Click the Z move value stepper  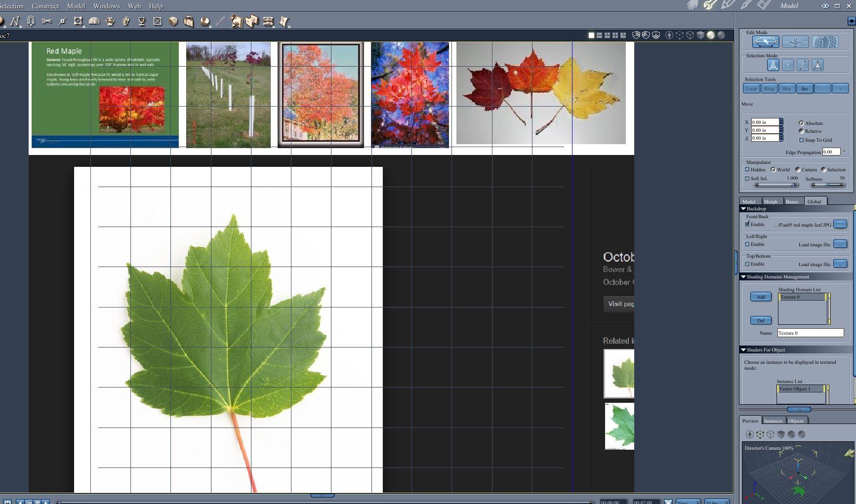pos(781,138)
